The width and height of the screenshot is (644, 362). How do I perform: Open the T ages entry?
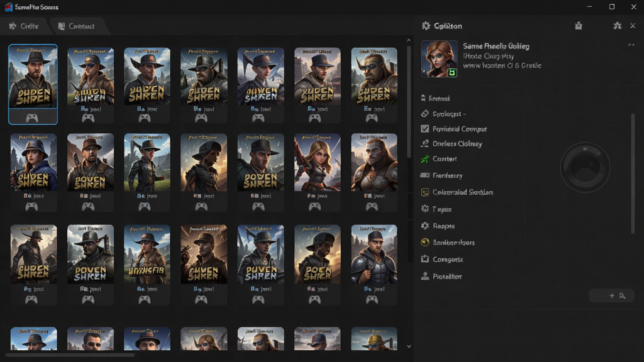pyautogui.click(x=442, y=209)
